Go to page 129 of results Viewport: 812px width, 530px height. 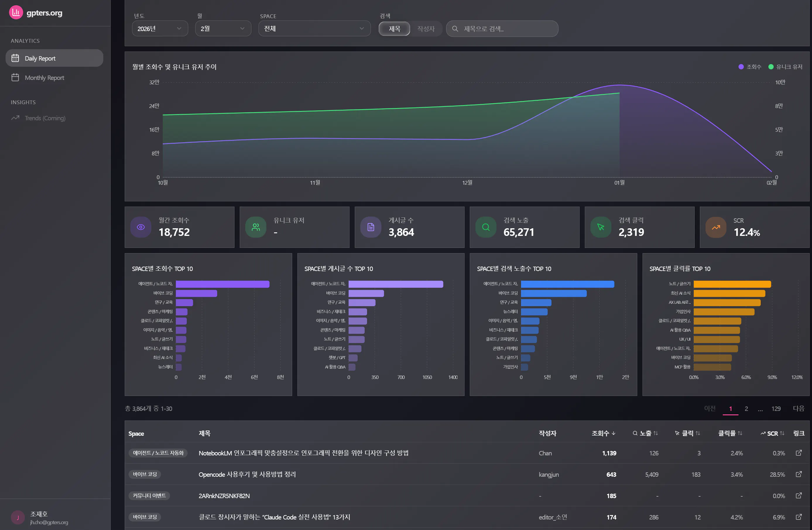coord(776,408)
